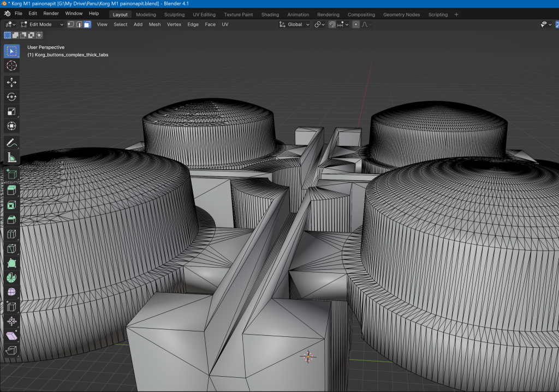The image size is (559, 392).
Task: Open the pivot point dropdown
Action: click(x=319, y=24)
